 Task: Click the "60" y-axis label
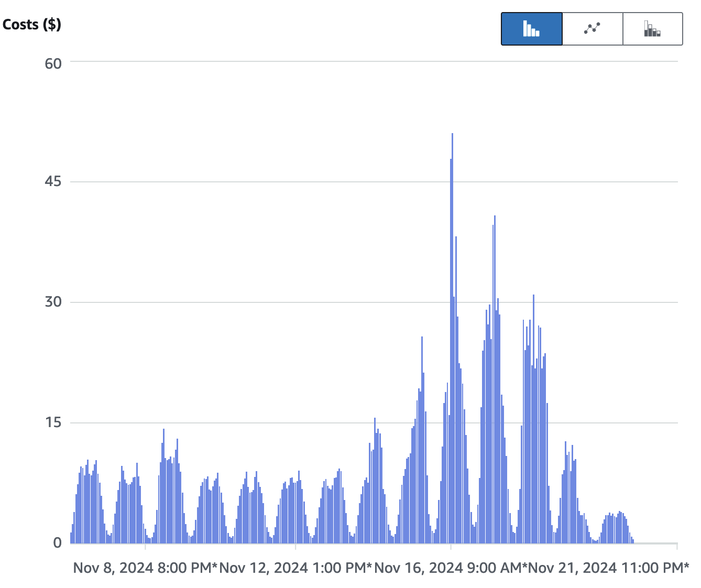point(53,63)
